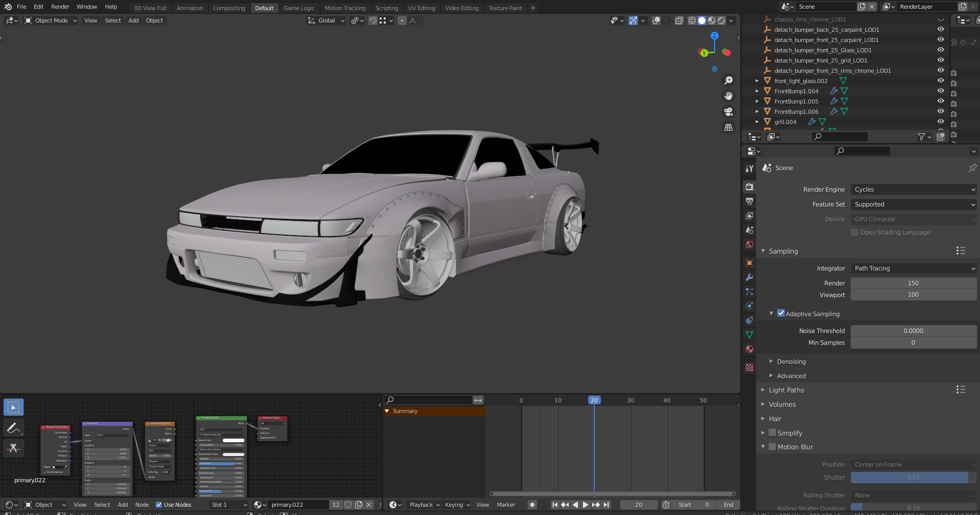Open the Render menu in top bar
980x515 pixels.
click(60, 7)
